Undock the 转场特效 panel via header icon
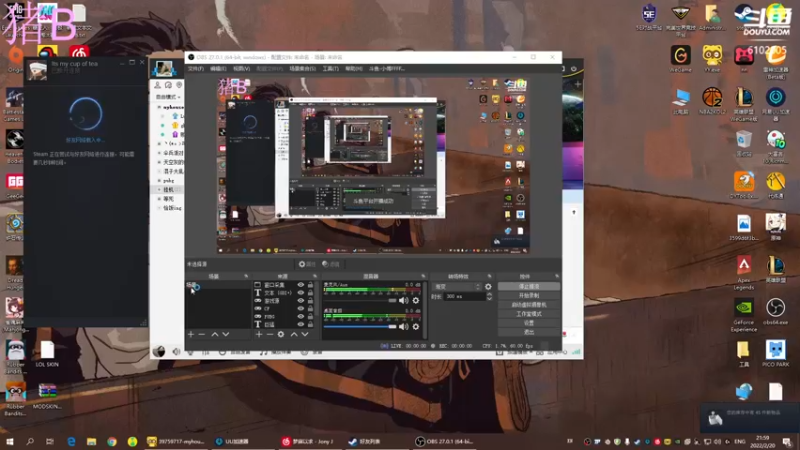 [489, 276]
